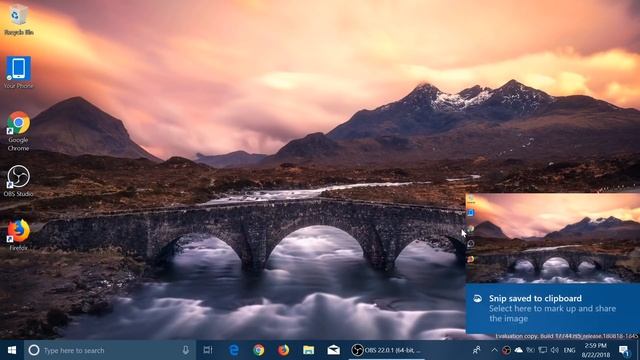Launch Firefox from the taskbar

coord(283,350)
